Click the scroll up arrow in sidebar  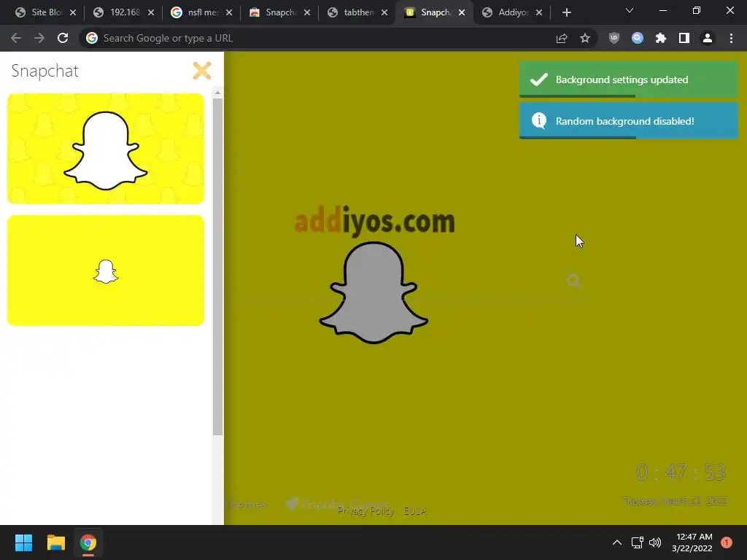217,93
